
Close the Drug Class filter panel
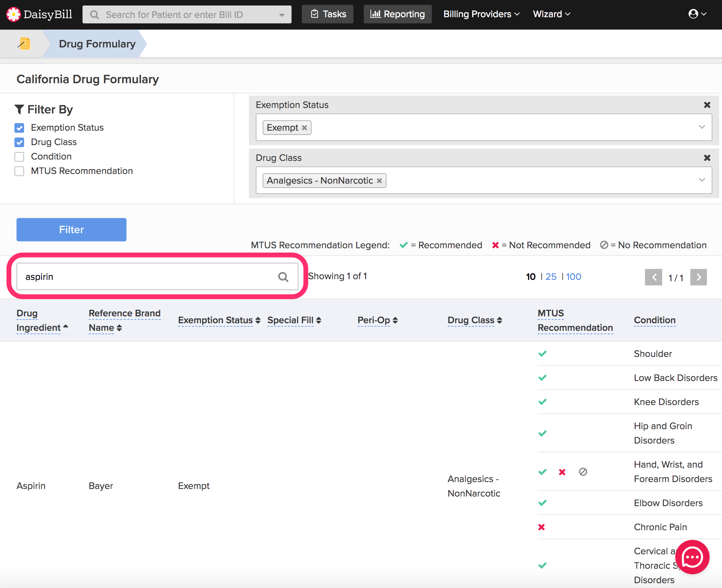tap(707, 158)
